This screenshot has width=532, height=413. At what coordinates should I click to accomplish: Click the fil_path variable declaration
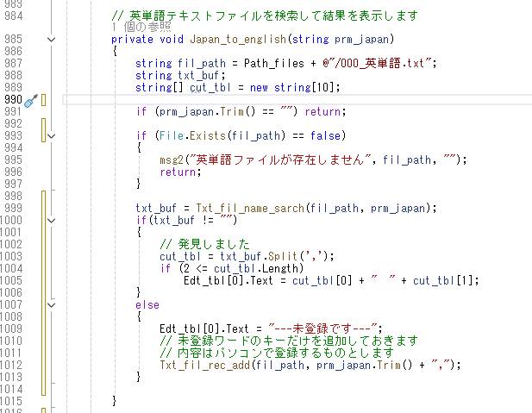(x=200, y=64)
